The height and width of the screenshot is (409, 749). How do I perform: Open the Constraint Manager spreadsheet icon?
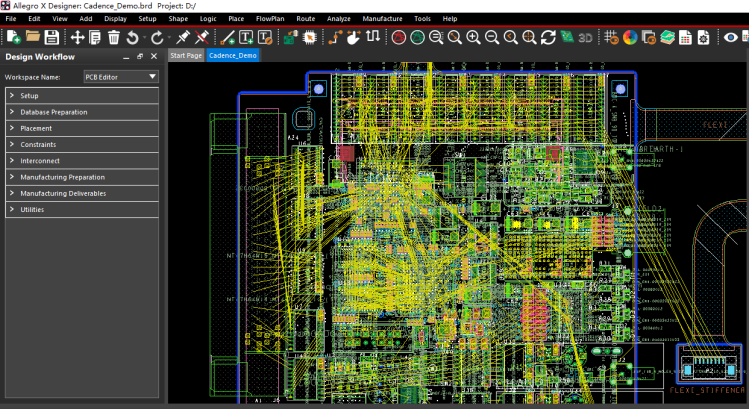[x=685, y=37]
